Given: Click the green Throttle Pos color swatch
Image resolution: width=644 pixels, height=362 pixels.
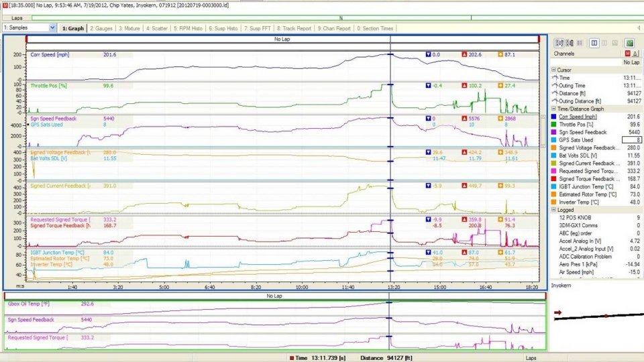Looking at the screenshot, I should click(x=554, y=125).
